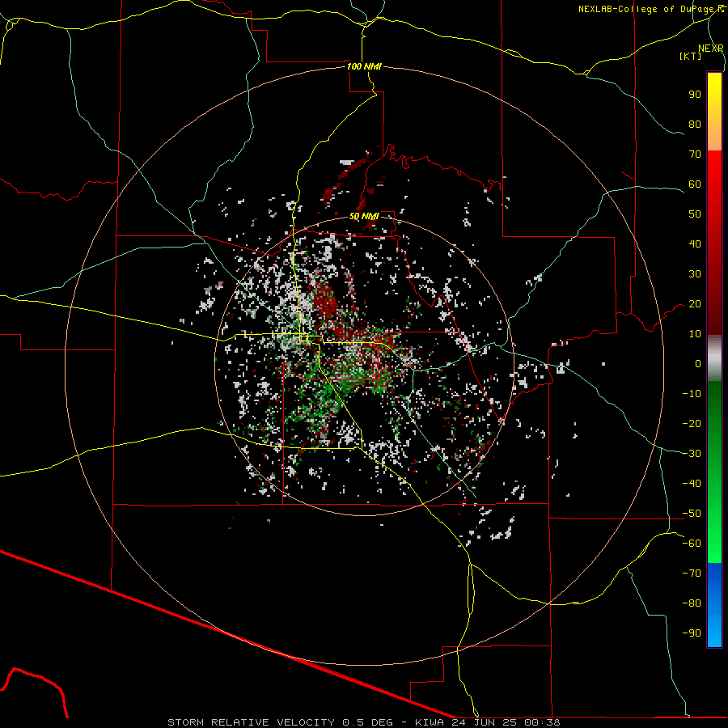Click the 50 value on the velocity scale
This screenshot has height=728, width=728.
click(x=695, y=214)
